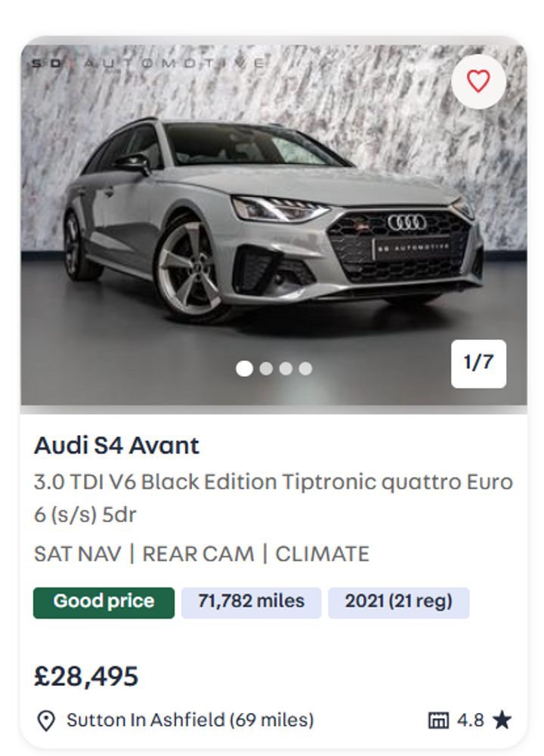Click the SAT NAV | REAR CAM | CLIMATE line
The width and height of the screenshot is (544, 756).
(202, 554)
